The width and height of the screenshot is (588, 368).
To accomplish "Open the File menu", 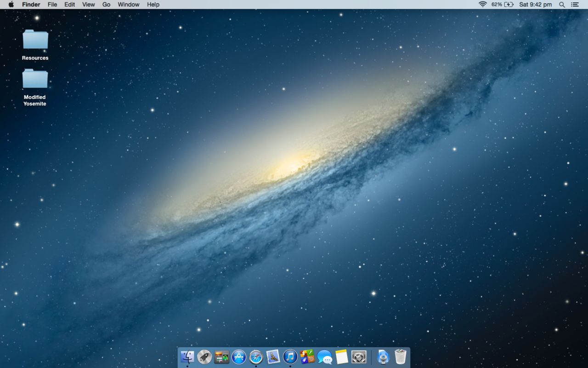I will 52,5.
